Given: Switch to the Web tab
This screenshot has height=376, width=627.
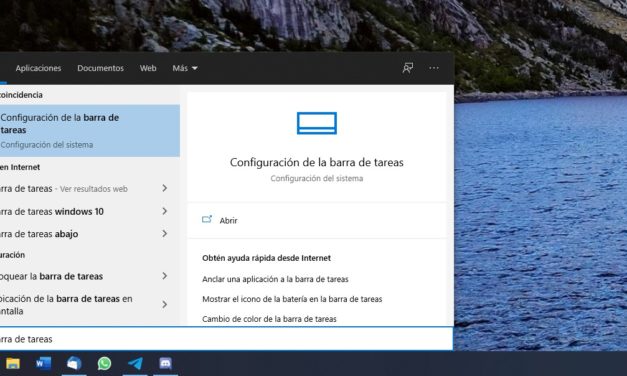Looking at the screenshot, I should coord(148,68).
